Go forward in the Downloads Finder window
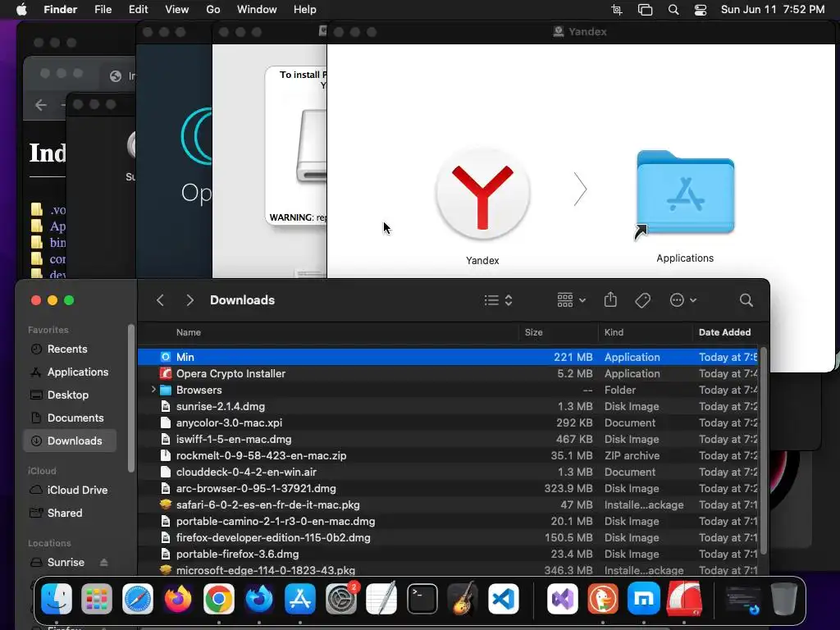This screenshot has width=840, height=630. tap(189, 300)
